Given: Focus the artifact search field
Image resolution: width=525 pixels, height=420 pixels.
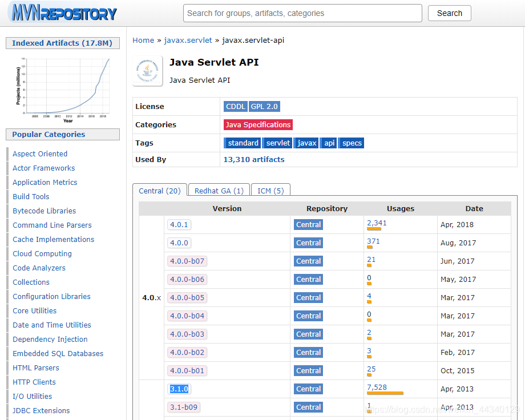Looking at the screenshot, I should click(302, 13).
